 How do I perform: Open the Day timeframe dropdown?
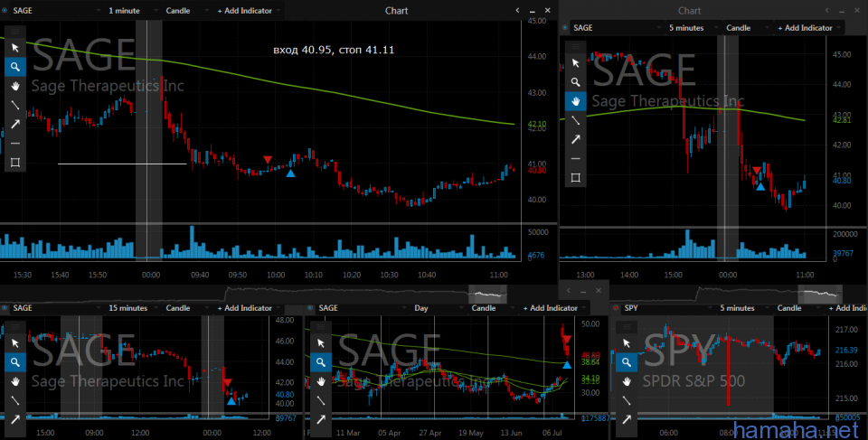(438, 308)
